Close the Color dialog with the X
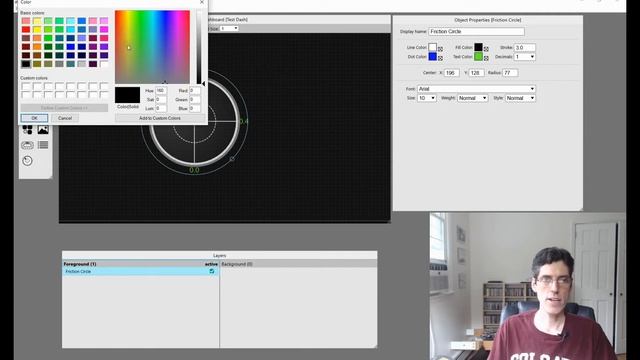Screen dimensions: 640x360 coord(202,2)
